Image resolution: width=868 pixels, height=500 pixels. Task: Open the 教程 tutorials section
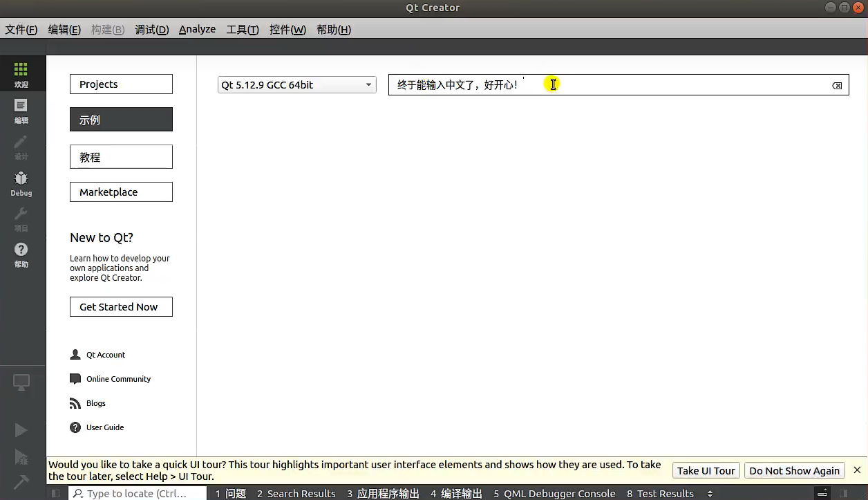pos(121,157)
